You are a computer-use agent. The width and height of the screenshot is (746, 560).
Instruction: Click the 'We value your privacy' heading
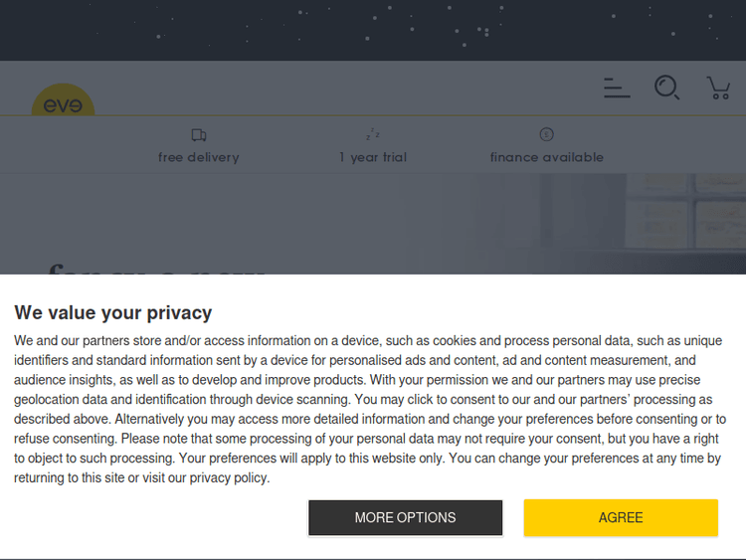tap(113, 312)
